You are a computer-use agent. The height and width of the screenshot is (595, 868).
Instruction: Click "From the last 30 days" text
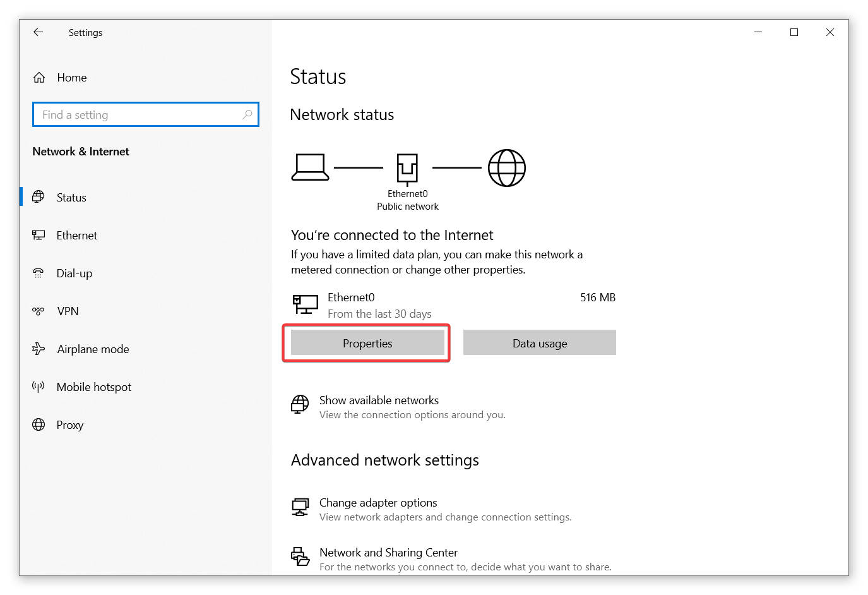pyautogui.click(x=379, y=314)
